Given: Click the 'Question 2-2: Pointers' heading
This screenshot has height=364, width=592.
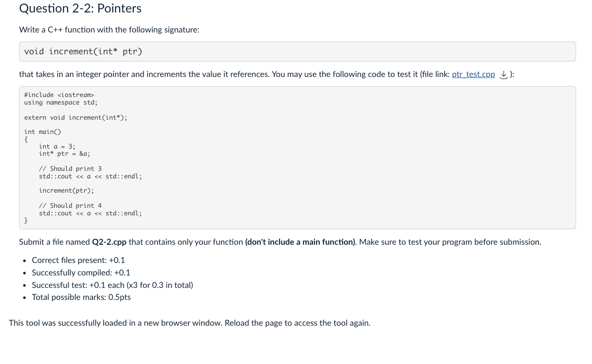Looking at the screenshot, I should pyautogui.click(x=81, y=8).
